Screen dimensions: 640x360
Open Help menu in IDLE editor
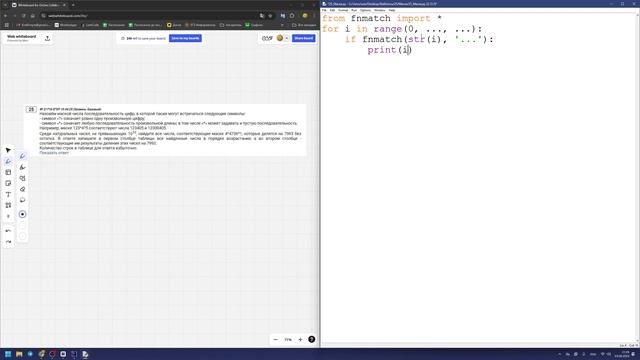tap(391, 10)
